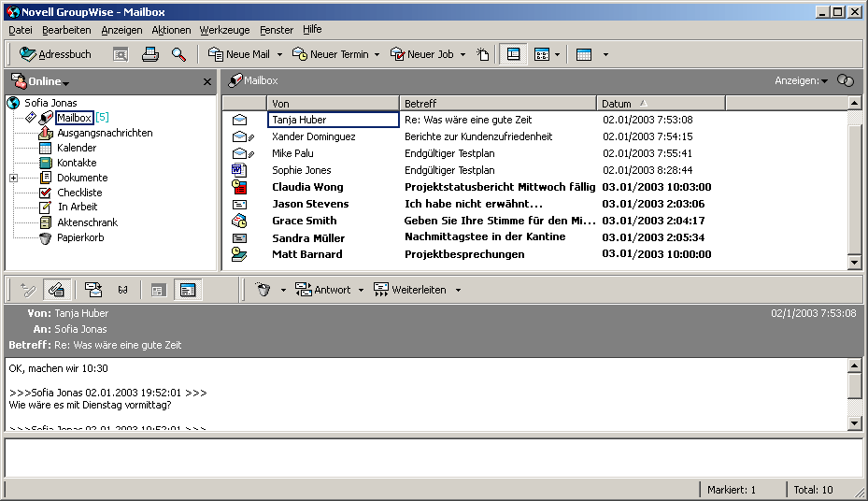The width and height of the screenshot is (868, 501).
Task: Open the Fenster menu
Action: [x=277, y=30]
